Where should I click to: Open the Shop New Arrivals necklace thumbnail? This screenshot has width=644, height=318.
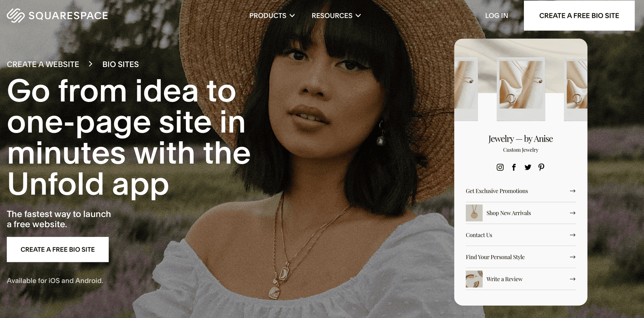(x=474, y=213)
